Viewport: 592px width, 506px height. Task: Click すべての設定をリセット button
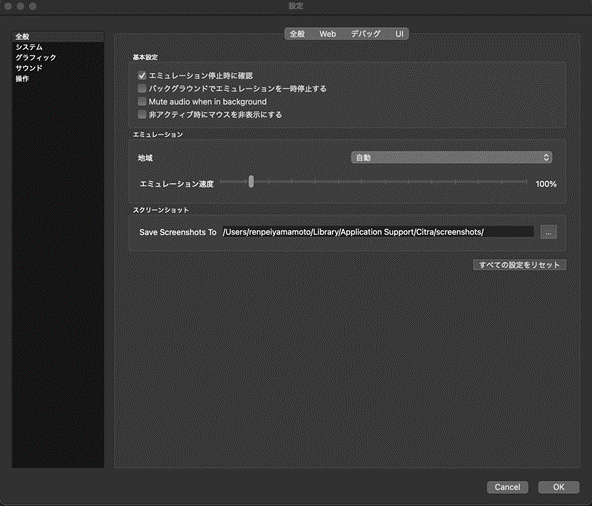pyautogui.click(x=520, y=265)
